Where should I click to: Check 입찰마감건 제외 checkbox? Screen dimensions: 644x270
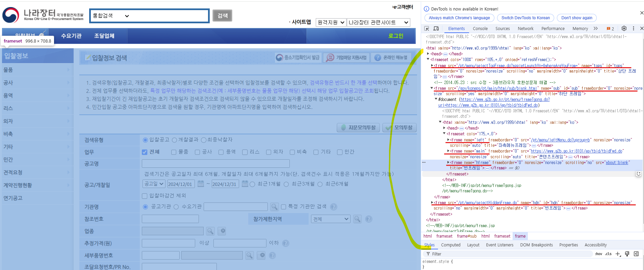click(145, 196)
